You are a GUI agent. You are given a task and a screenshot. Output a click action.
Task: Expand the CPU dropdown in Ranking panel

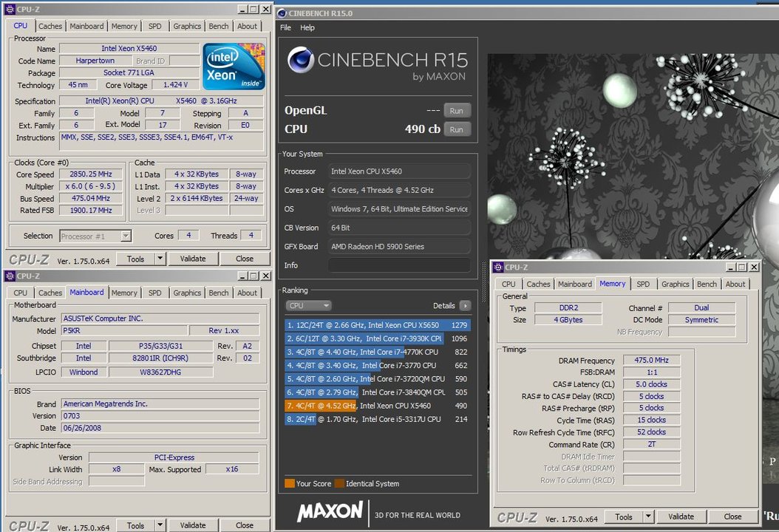tap(308, 305)
